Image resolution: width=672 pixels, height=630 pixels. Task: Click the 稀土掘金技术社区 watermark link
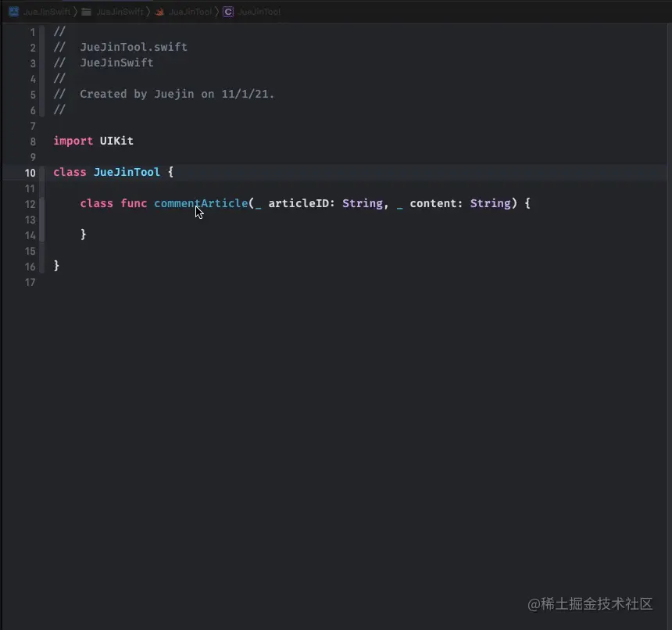coord(592,604)
